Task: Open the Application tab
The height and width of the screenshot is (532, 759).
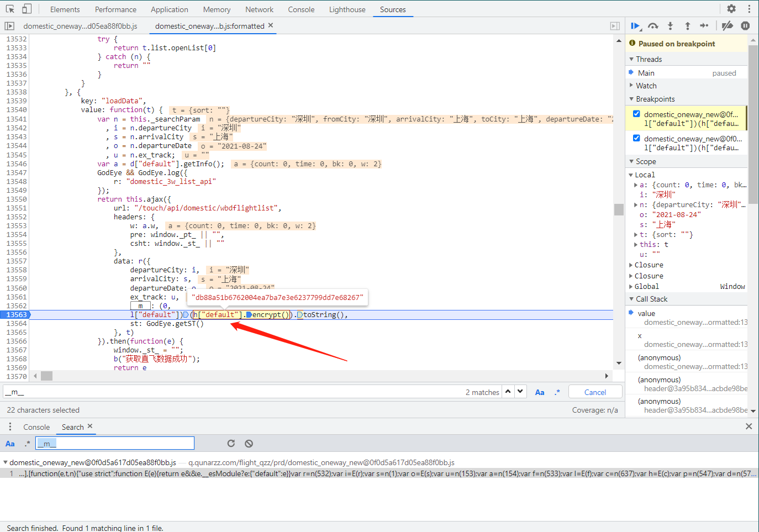Action: click(170, 9)
